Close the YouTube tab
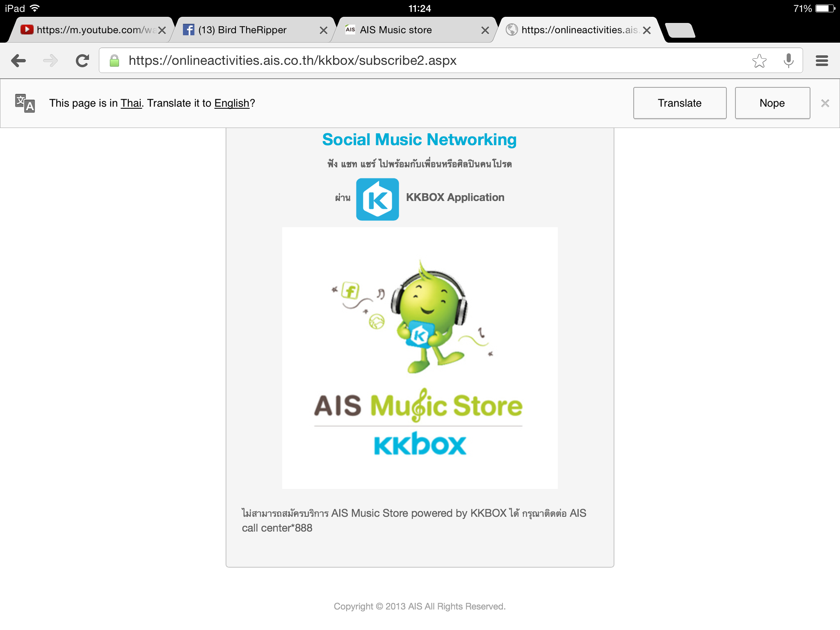840x630 pixels. [162, 30]
